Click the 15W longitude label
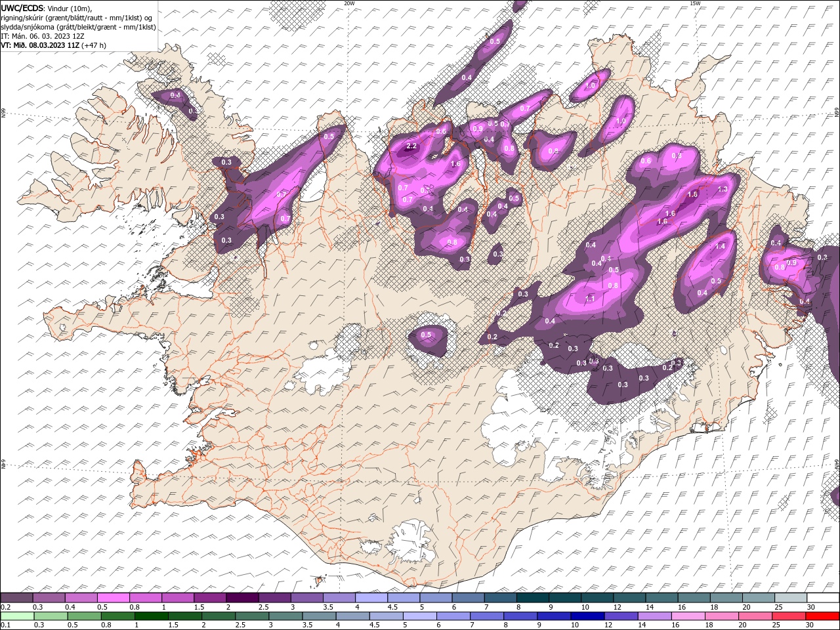Screen dimensions: 840x630 695,3
